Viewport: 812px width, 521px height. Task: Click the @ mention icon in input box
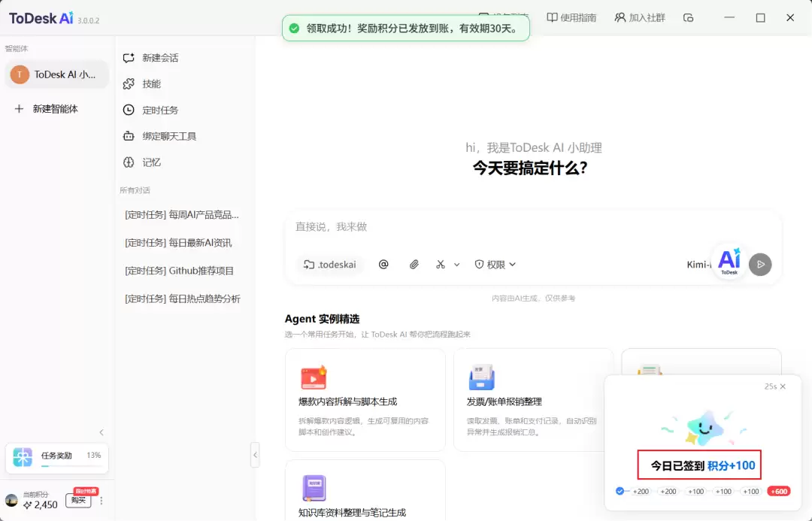click(383, 264)
